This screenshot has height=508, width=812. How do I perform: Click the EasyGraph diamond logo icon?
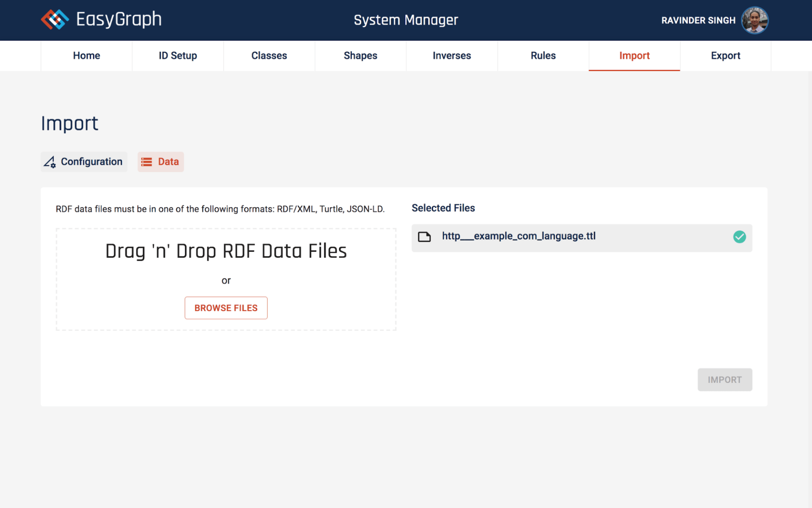[55, 19]
